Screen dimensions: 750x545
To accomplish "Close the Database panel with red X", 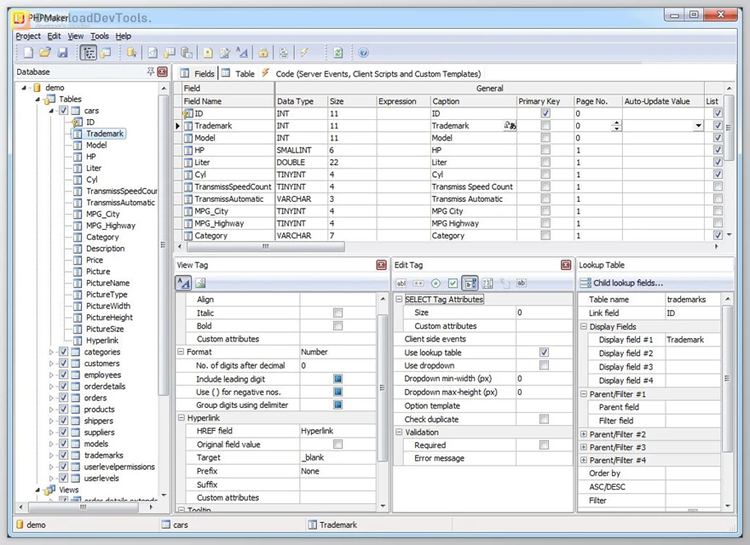I will point(163,72).
